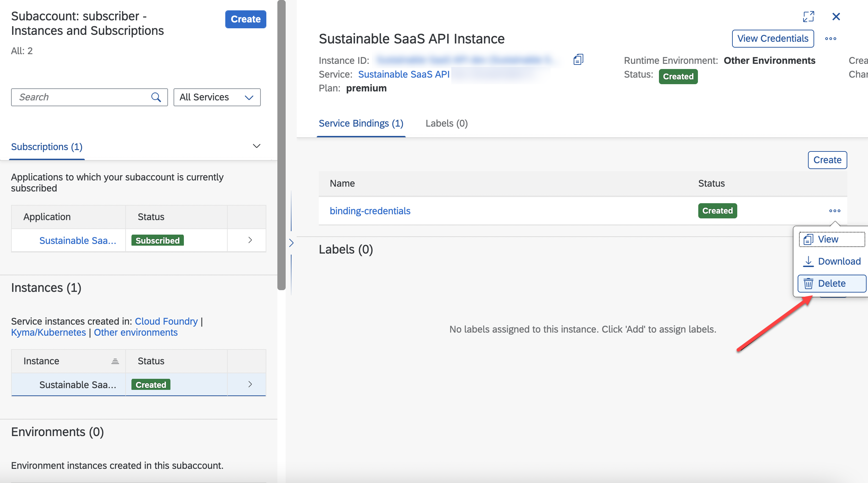The width and height of the screenshot is (868, 483).
Task: Choose View in the binding menu
Action: tap(832, 239)
